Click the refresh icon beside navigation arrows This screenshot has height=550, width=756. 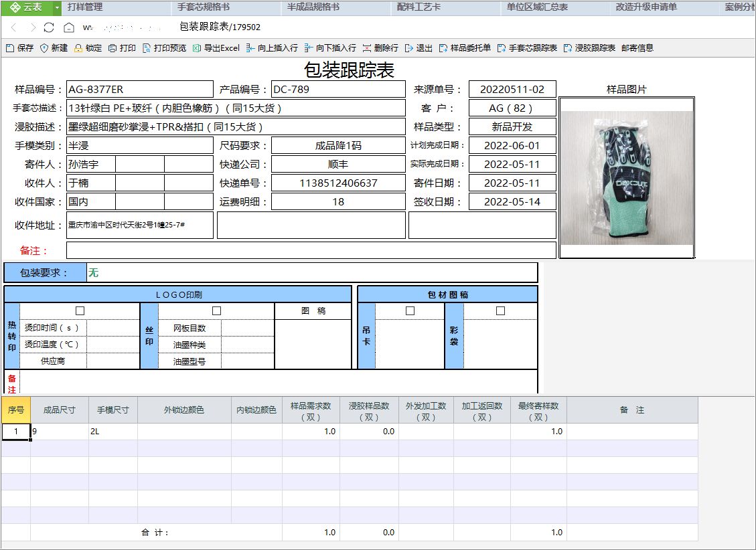pyautogui.click(x=49, y=27)
